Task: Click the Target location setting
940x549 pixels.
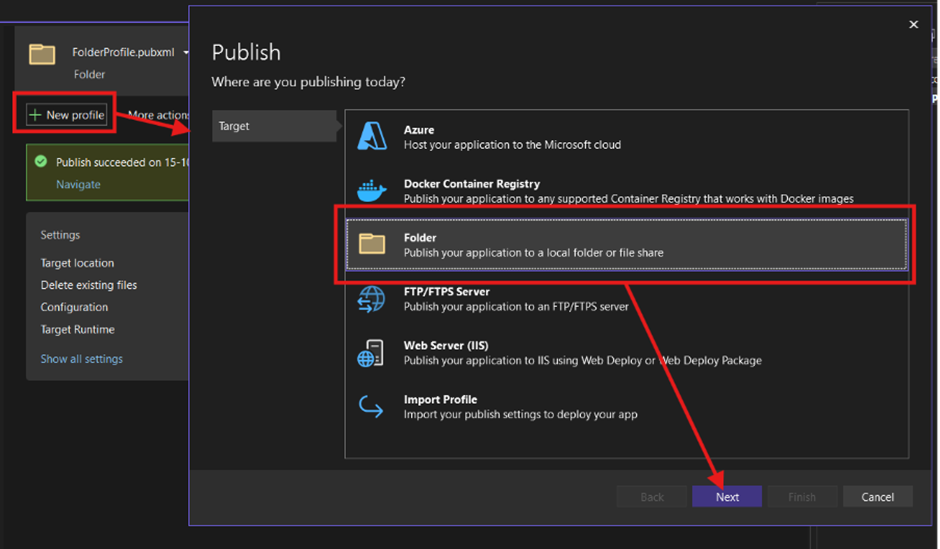Action: click(x=77, y=263)
